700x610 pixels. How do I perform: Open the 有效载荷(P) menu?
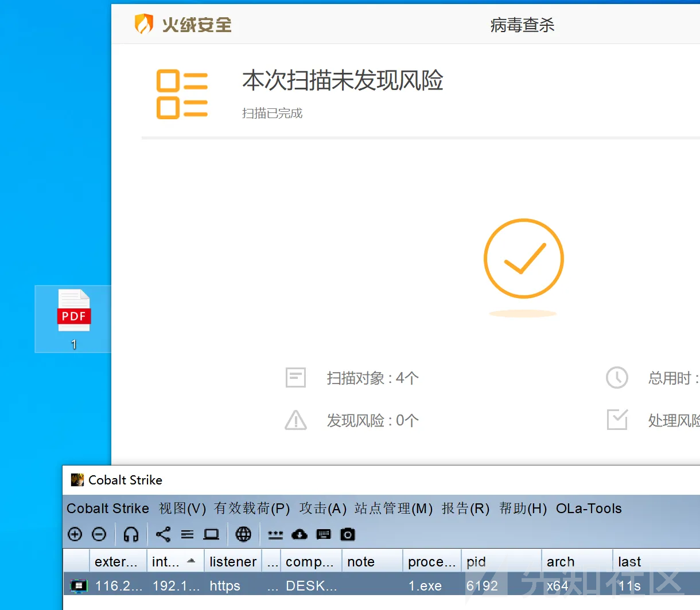252,509
